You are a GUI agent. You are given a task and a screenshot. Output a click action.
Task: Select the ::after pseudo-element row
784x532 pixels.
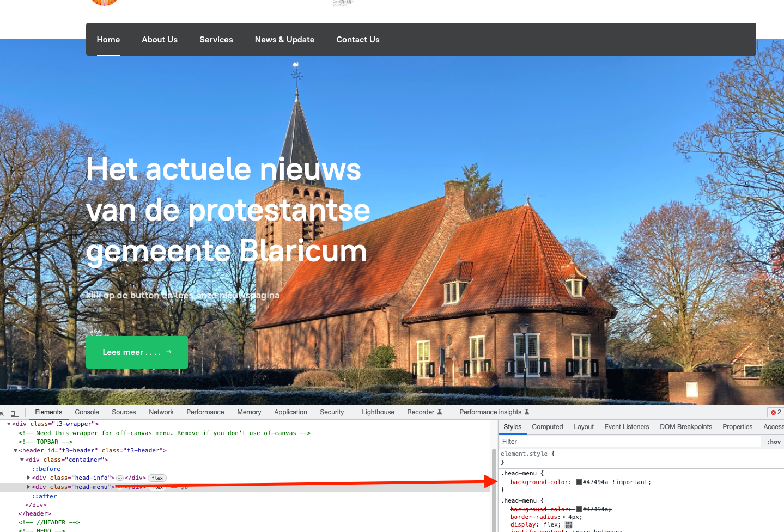point(44,496)
